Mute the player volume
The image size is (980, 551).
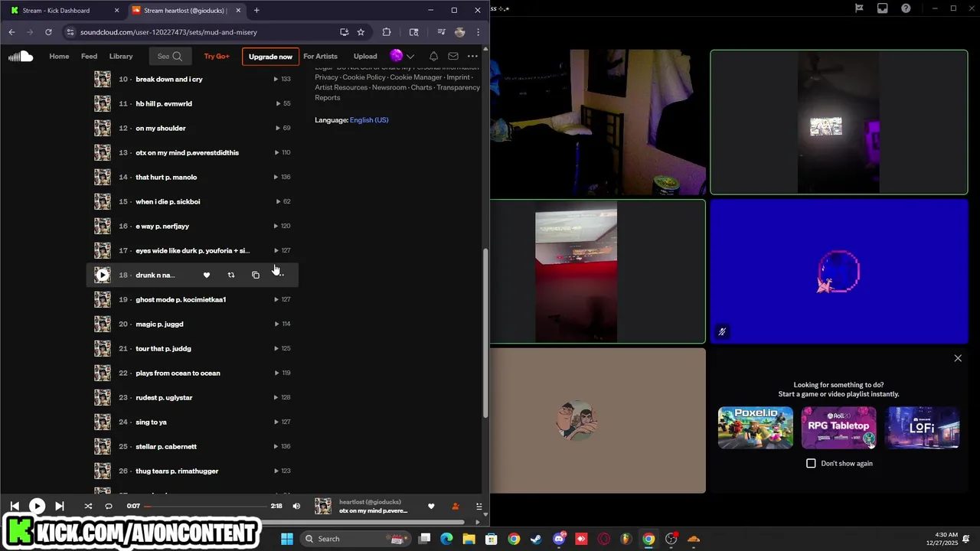pos(296,506)
